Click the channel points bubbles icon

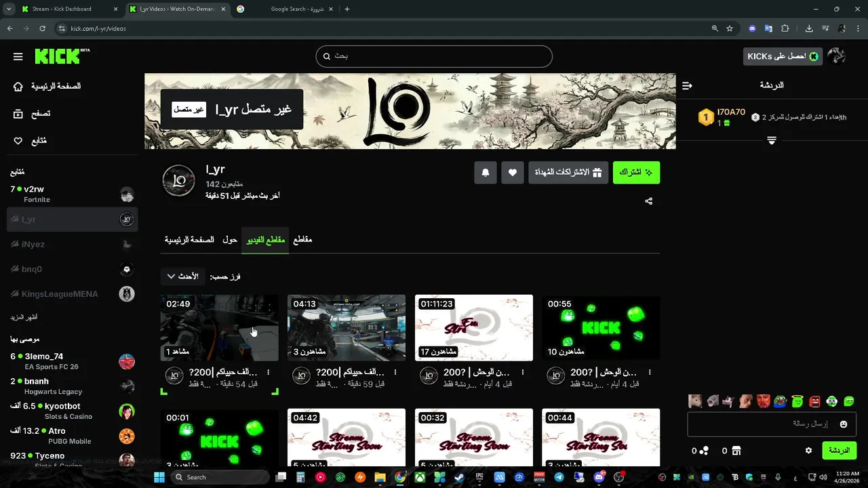coord(704,451)
